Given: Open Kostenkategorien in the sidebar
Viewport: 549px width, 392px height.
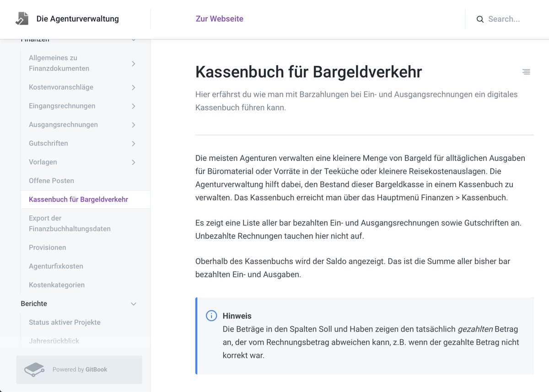Looking at the screenshot, I should tap(57, 285).
